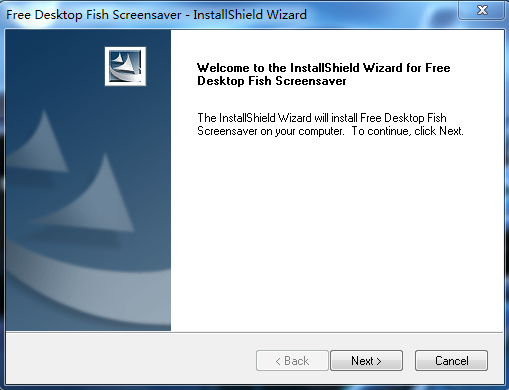The image size is (509, 390).
Task: Click the right-arrow symbol on the Next button
Action: click(x=379, y=361)
